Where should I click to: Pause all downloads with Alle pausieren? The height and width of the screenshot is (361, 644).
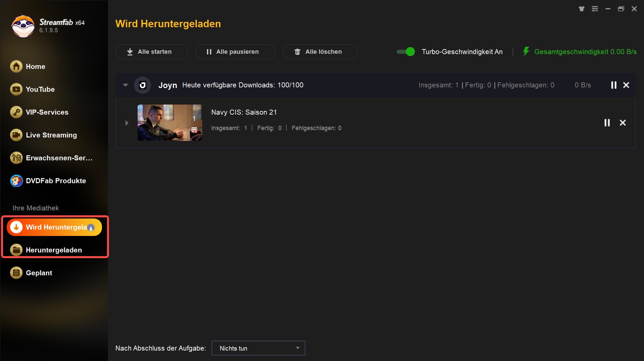click(x=235, y=52)
